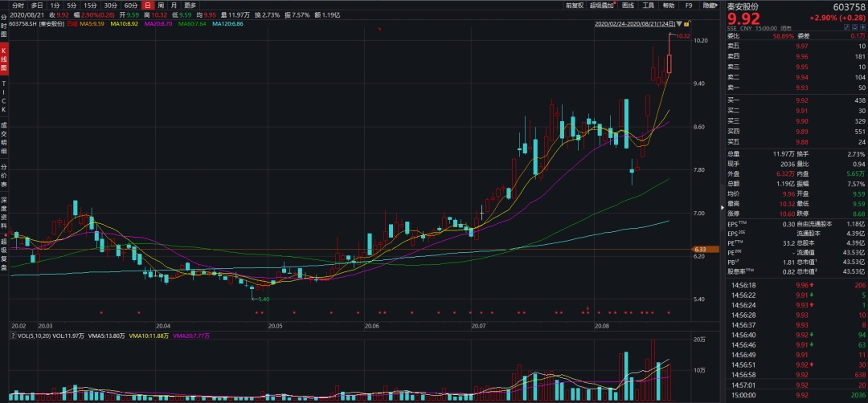Open the 分价表 price distribution sidebar
This screenshot has width=868, height=403.
(4, 174)
